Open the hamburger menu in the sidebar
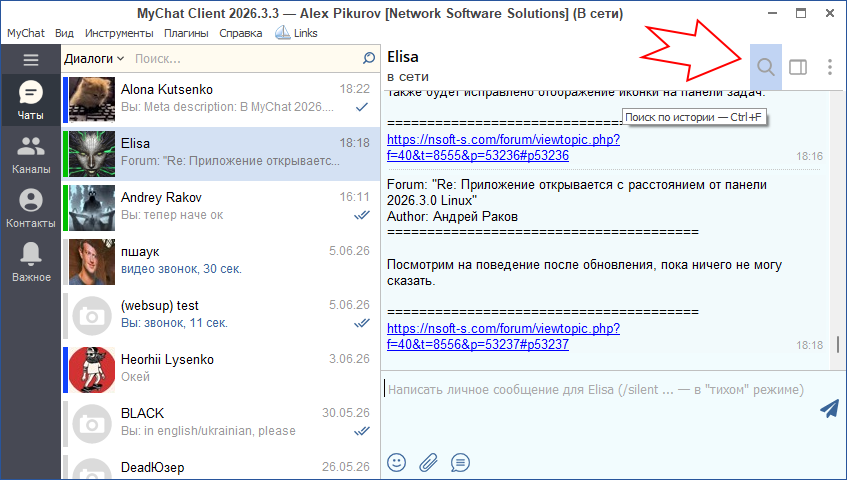This screenshot has height=480, width=847. 31,59
